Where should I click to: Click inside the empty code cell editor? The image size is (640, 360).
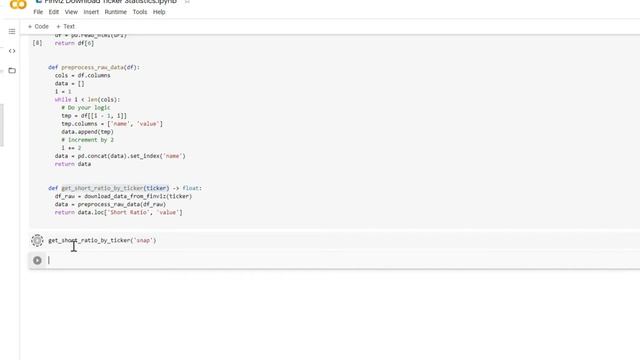click(x=343, y=260)
